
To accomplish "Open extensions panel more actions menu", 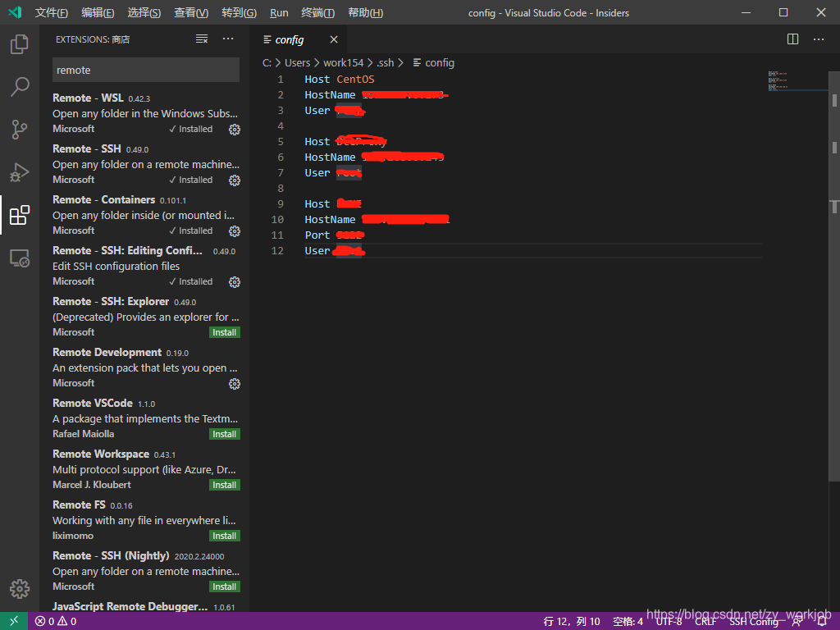I will (x=228, y=39).
